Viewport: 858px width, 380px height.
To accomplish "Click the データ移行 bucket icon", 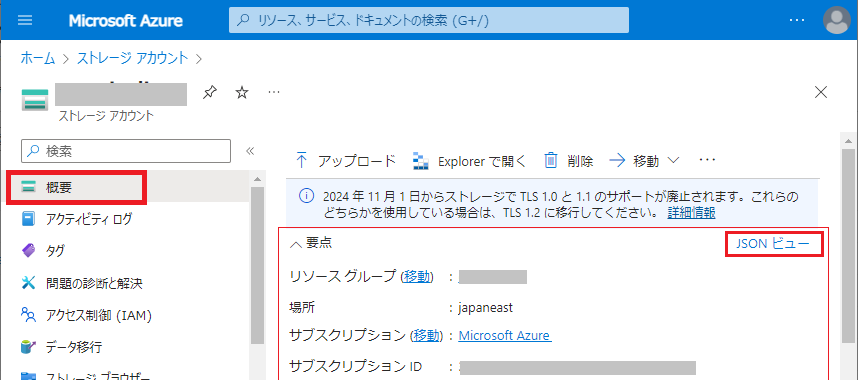I will [x=28, y=347].
